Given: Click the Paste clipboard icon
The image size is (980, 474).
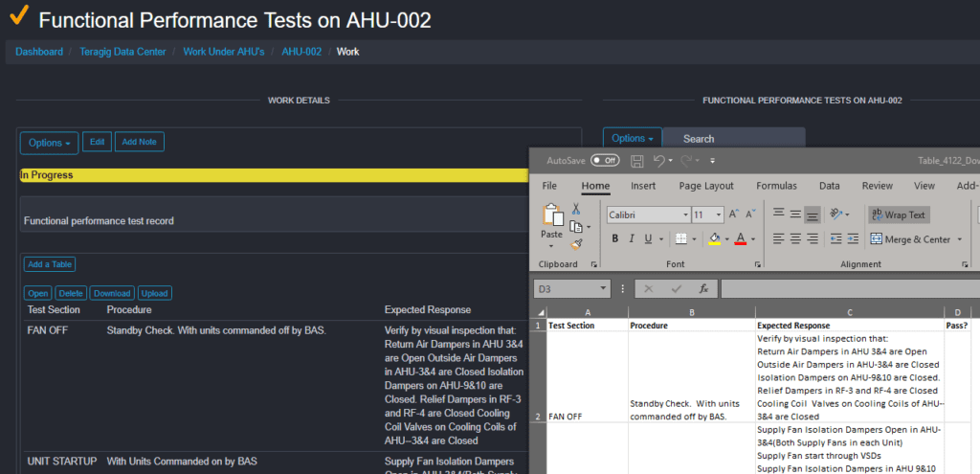Looking at the screenshot, I should pos(551,215).
